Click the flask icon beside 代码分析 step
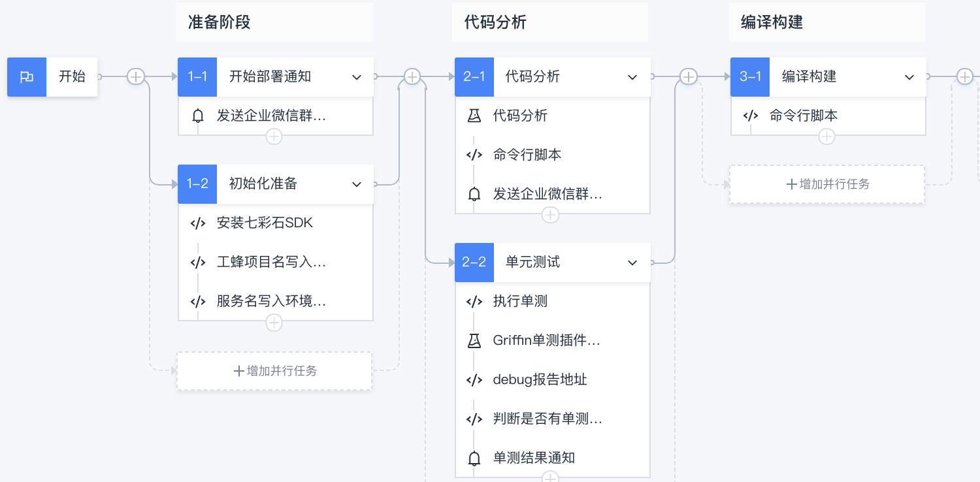Viewport: 980px width, 482px height. point(474,116)
